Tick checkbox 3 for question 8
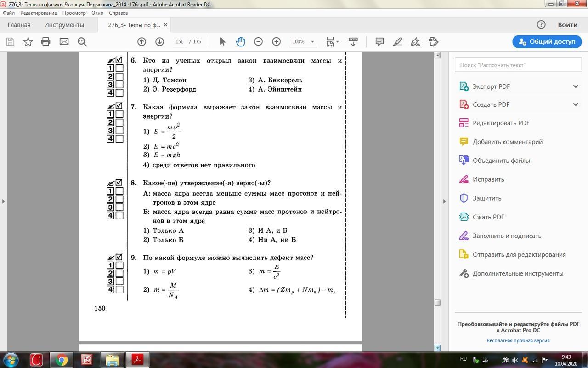Screen dimensions: 588x368 (x=119, y=207)
